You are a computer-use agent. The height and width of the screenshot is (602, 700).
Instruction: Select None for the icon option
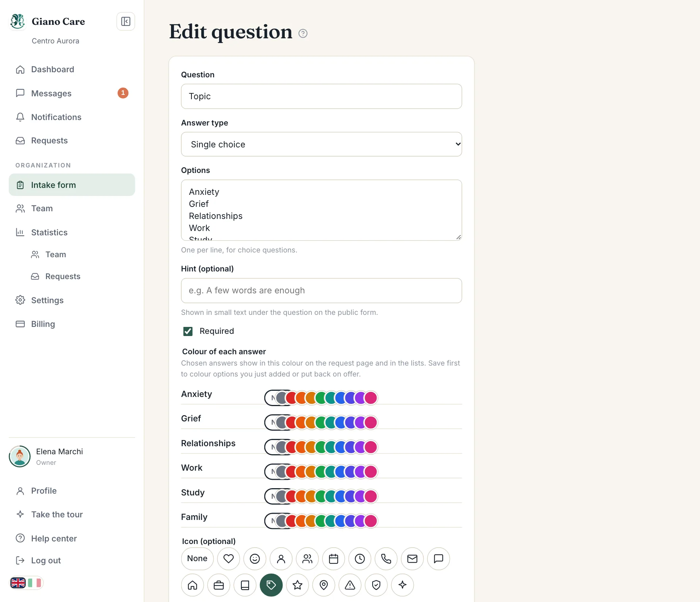197,559
